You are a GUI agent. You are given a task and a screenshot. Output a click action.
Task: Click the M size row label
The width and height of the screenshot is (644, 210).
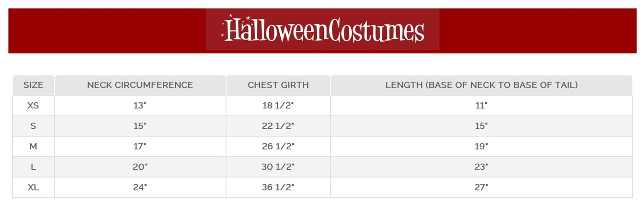(33, 147)
